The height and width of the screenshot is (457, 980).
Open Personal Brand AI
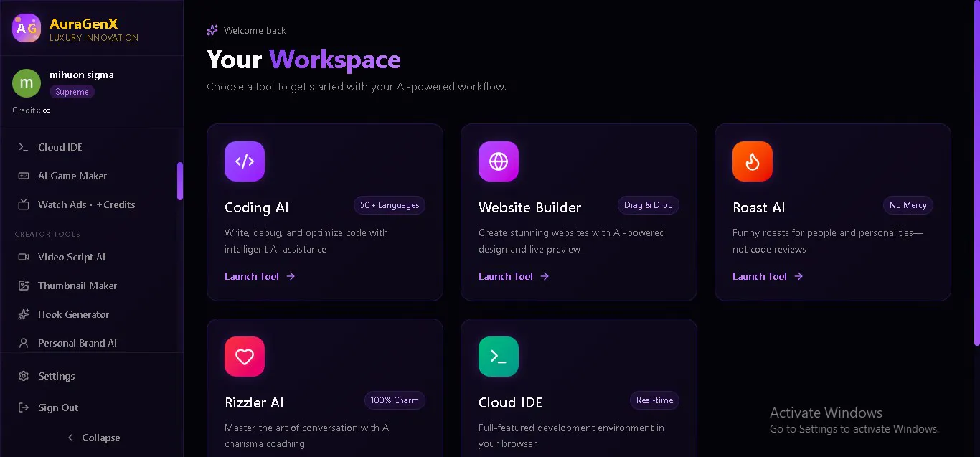(90, 343)
